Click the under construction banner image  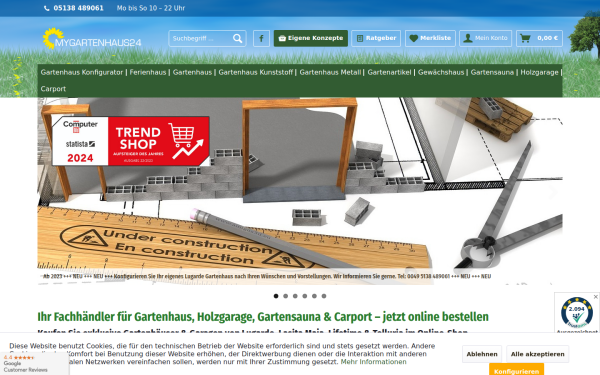point(300,191)
